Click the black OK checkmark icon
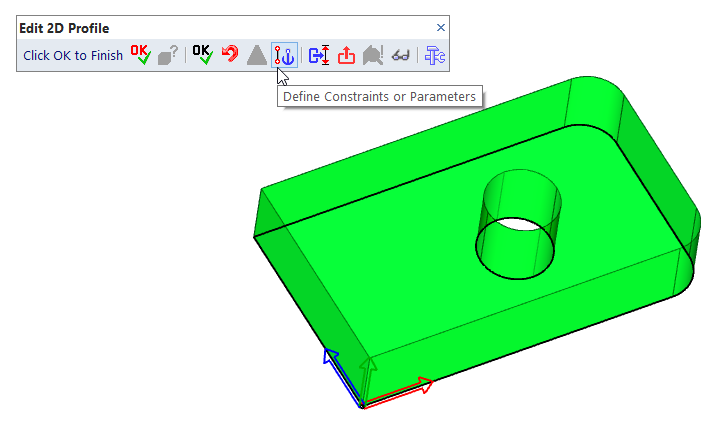 (x=203, y=56)
